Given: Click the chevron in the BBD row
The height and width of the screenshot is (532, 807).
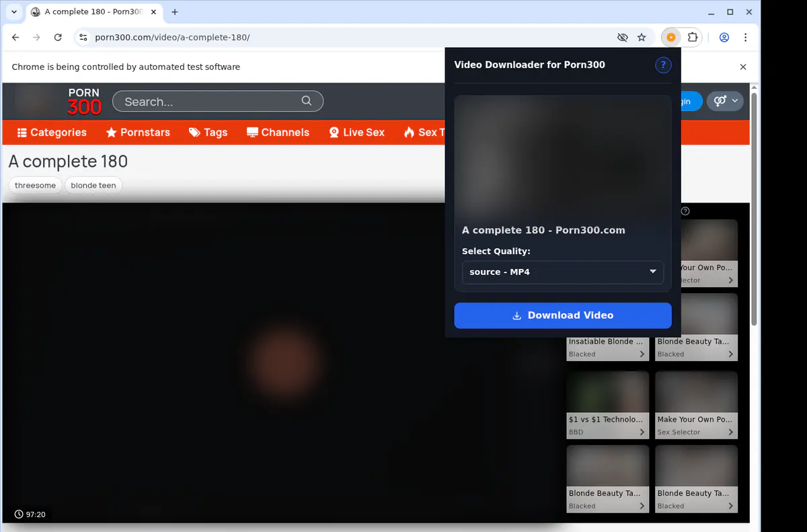Looking at the screenshot, I should click(x=642, y=432).
